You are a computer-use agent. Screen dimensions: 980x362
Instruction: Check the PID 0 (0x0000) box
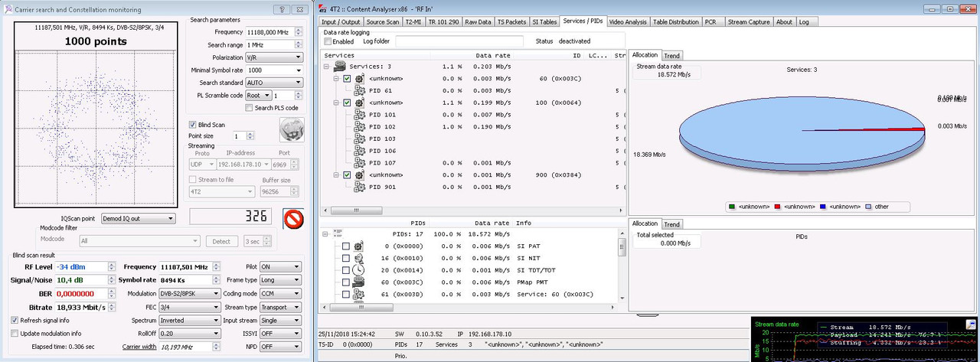coord(346,246)
